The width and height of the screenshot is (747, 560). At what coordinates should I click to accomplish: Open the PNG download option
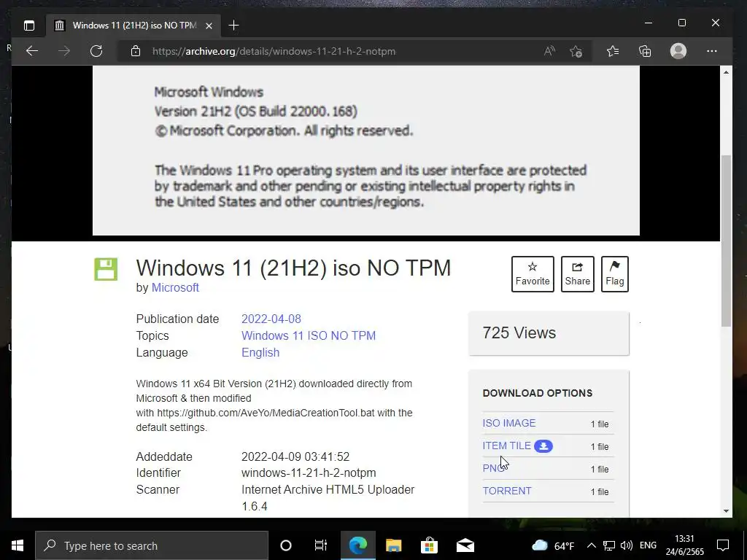493,468
